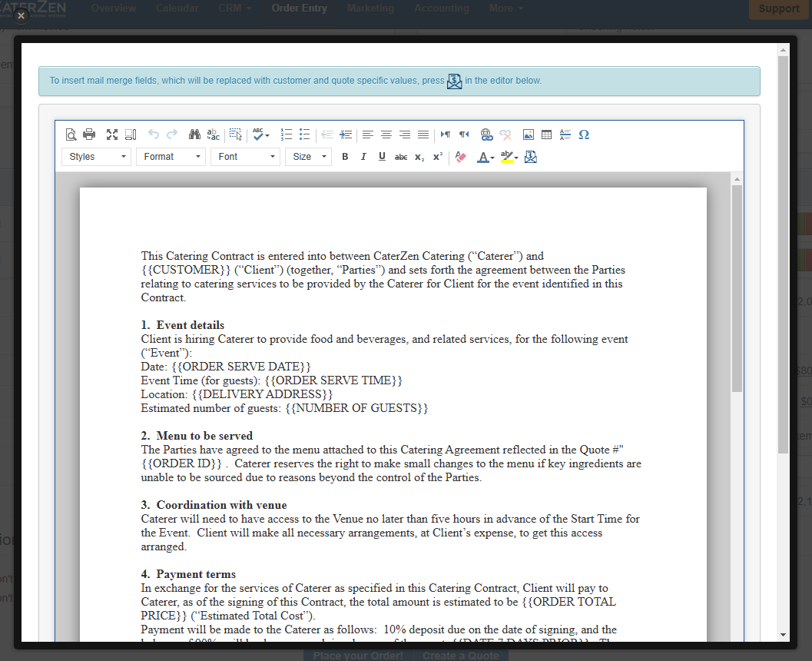Viewport: 812px width, 661px height.
Task: Redo the last edit
Action: 172,135
